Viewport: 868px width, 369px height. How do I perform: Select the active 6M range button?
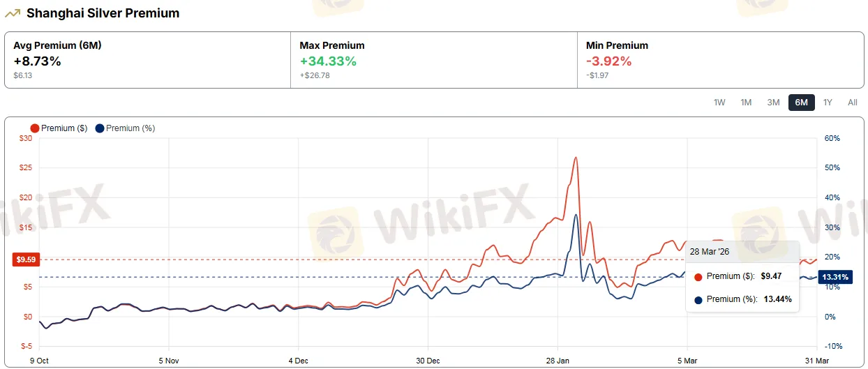coord(801,103)
